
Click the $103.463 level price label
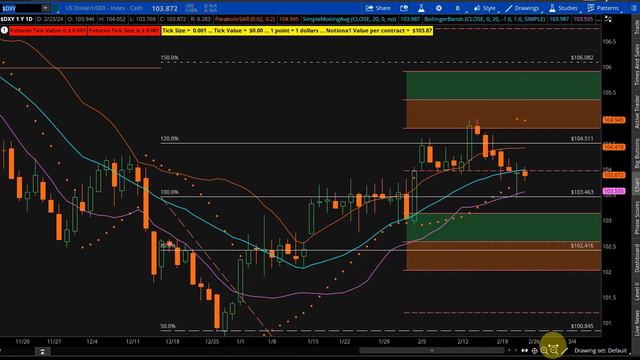coord(582,192)
